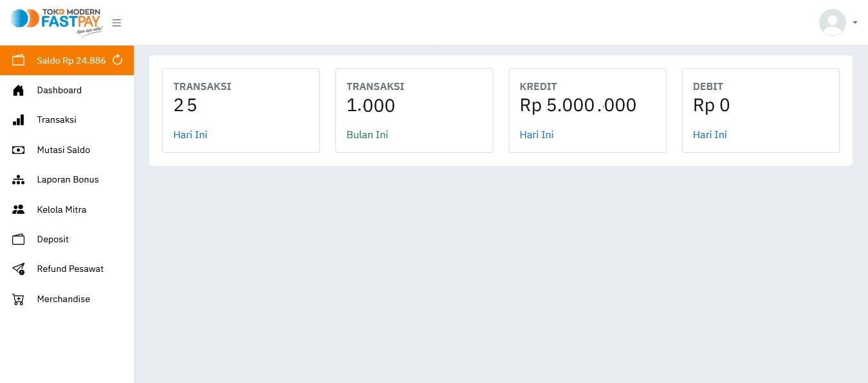Select Transaksi in the sidebar menu
The image size is (868, 383).
[x=57, y=120]
